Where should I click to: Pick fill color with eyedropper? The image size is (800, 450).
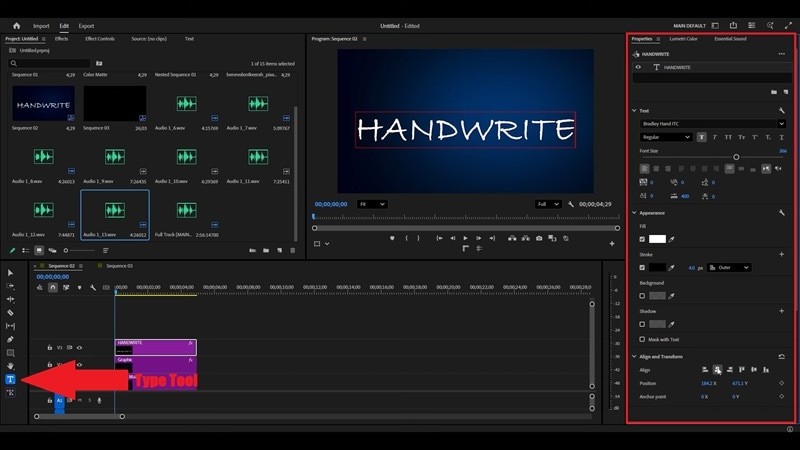(672, 239)
